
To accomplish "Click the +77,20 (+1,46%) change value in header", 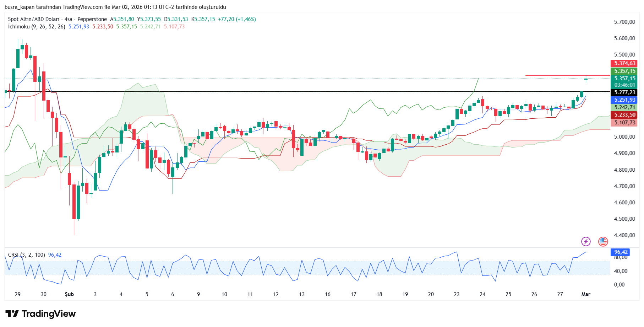I will 237,19.
